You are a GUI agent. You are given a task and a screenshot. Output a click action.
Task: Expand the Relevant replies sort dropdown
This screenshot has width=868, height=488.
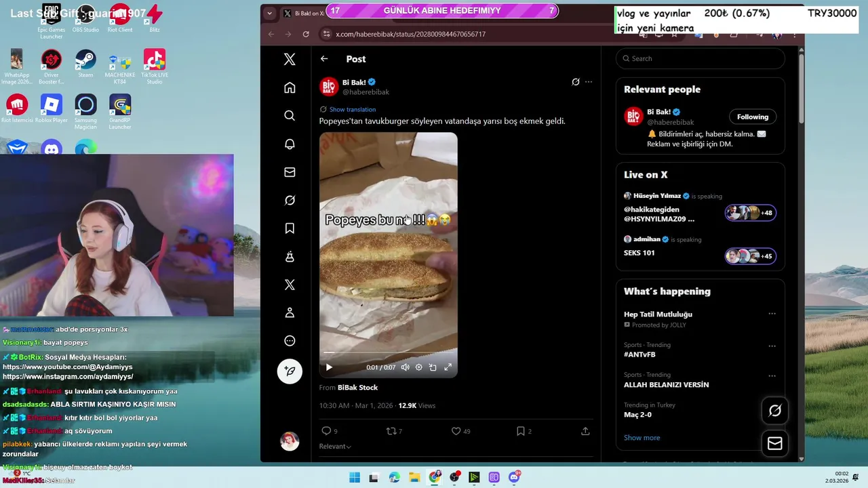click(336, 447)
